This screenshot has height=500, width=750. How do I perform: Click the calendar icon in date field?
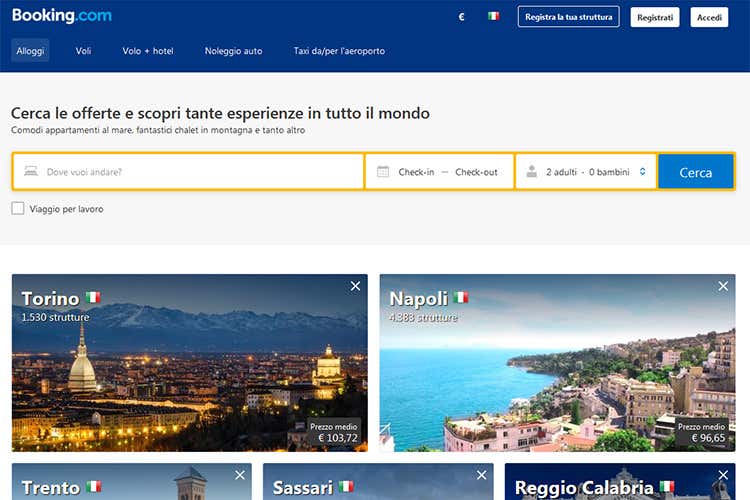coord(383,172)
